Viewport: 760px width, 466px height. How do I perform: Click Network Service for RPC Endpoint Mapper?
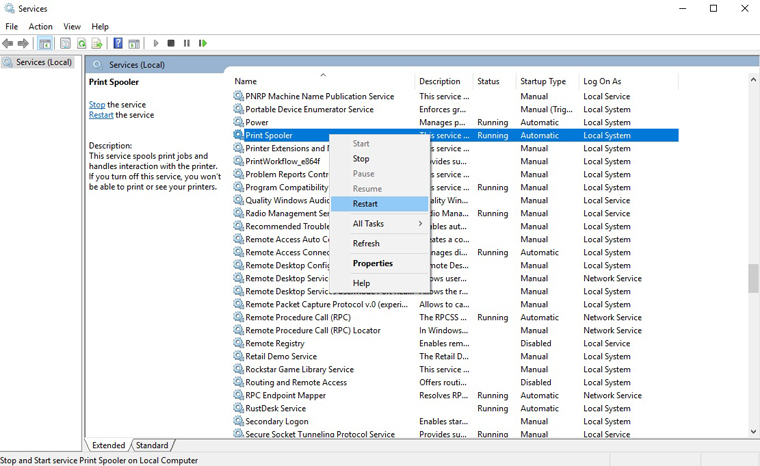click(x=612, y=395)
